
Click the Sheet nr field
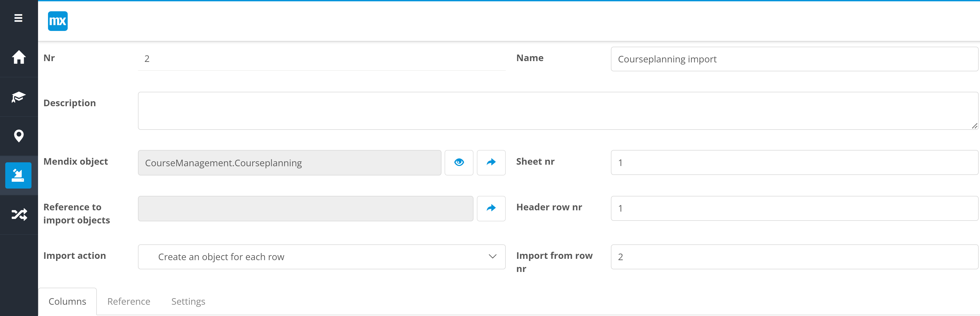(794, 162)
